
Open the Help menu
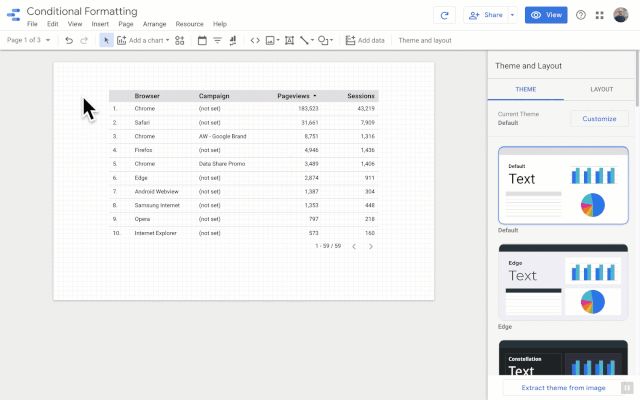point(220,24)
